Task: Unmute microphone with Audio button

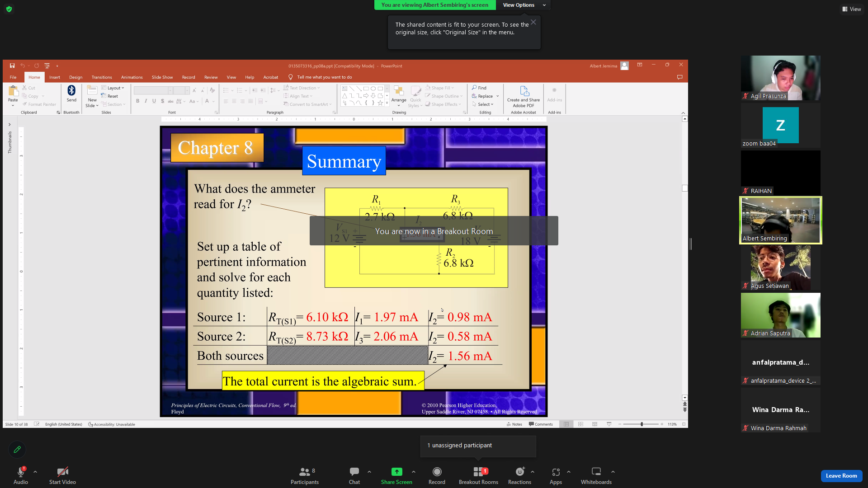Action: point(21,476)
